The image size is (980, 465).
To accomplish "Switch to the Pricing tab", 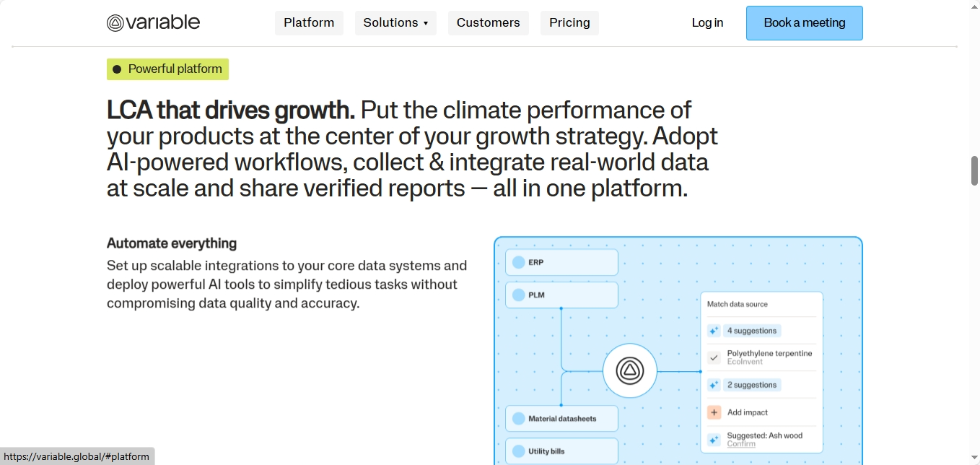I will point(569,22).
